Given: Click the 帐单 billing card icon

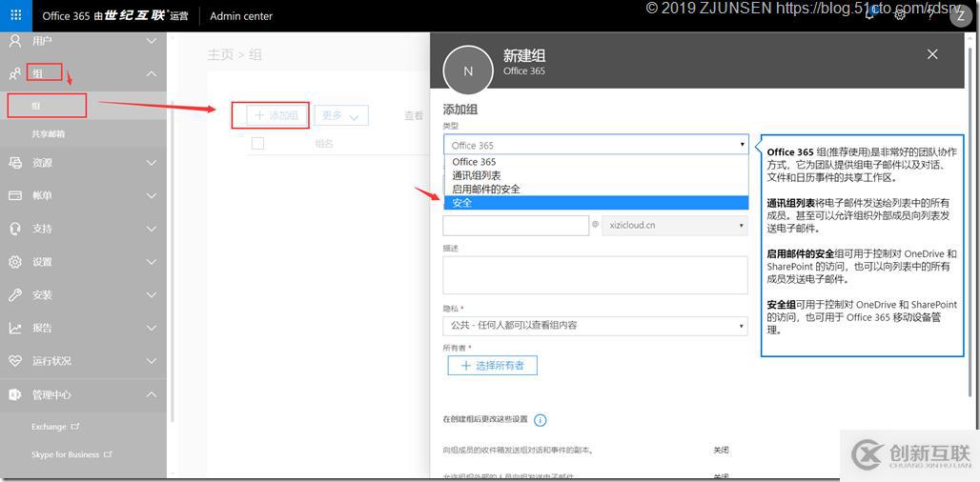Looking at the screenshot, I should tap(15, 195).
